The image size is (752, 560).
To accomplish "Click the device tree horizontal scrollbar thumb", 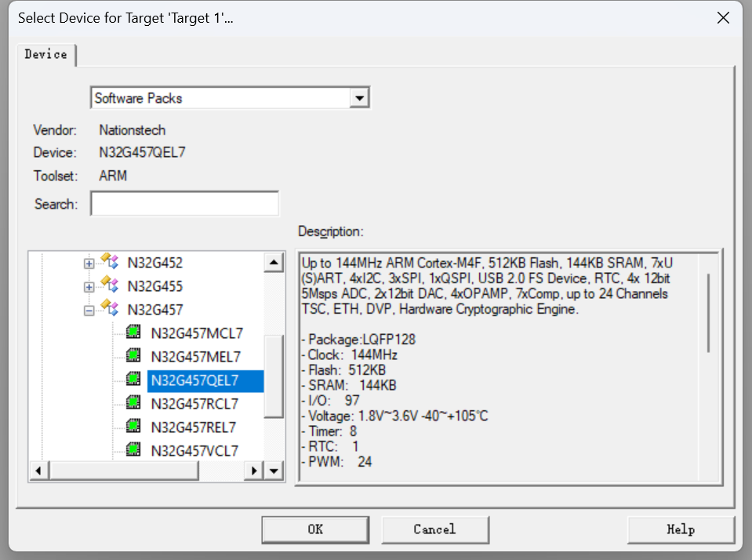I will 124,471.
